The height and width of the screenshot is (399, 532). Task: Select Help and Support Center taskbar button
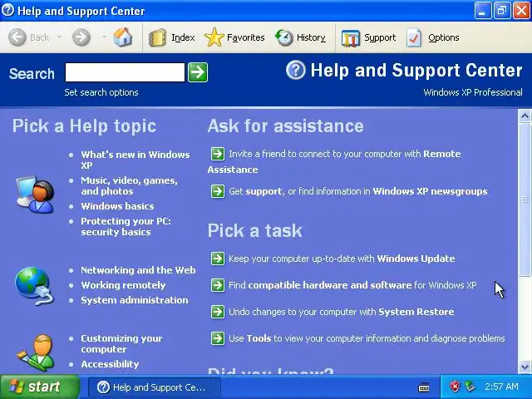155,387
